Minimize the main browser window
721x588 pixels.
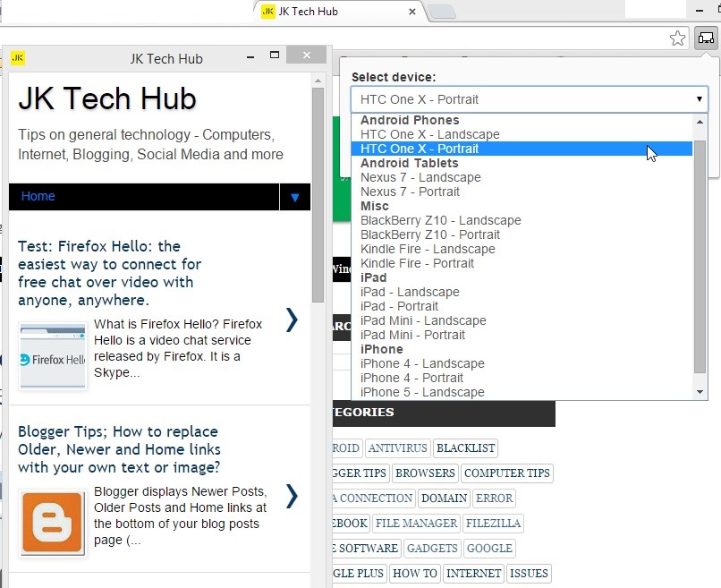700,10
